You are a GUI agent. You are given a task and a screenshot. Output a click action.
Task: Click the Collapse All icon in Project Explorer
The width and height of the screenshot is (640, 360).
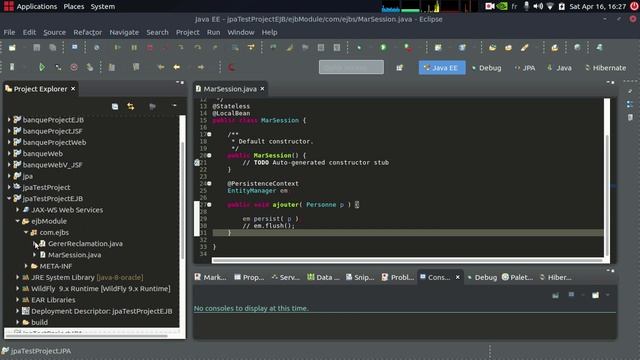pyautogui.click(x=115, y=107)
